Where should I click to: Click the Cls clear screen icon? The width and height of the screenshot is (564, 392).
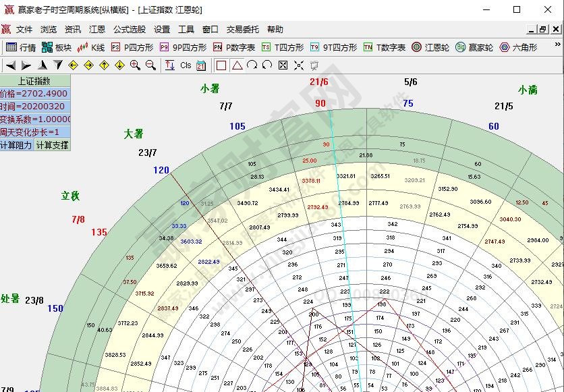click(186, 65)
